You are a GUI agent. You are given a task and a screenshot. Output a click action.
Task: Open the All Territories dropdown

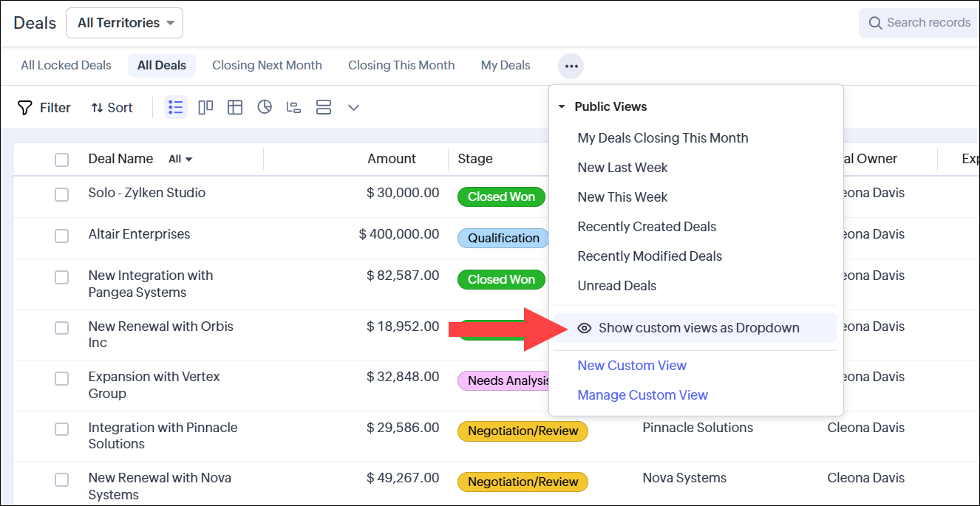[125, 23]
